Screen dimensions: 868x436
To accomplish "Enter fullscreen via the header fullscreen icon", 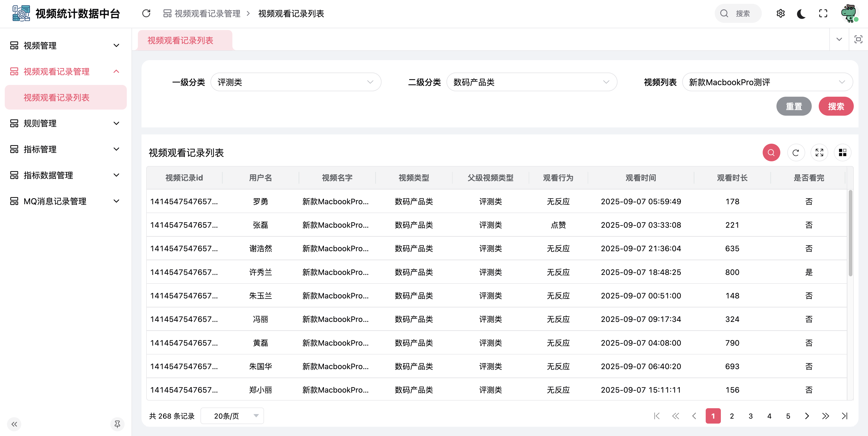I will pos(823,14).
